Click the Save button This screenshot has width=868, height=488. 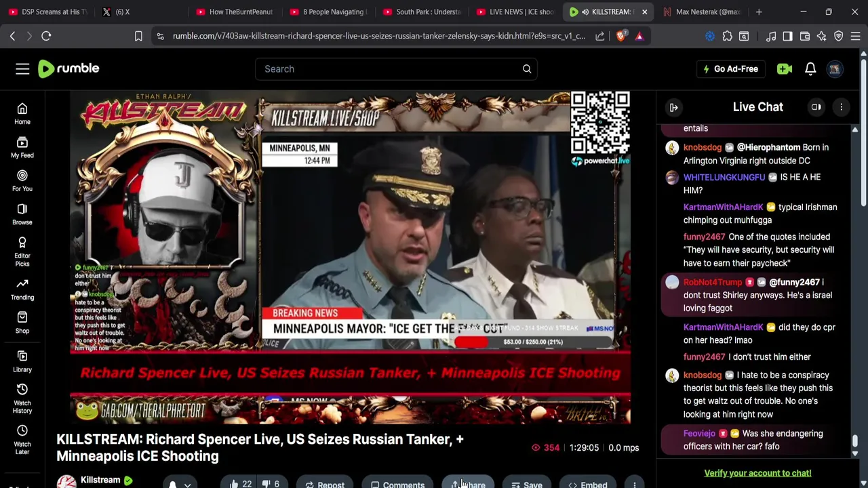coord(526,484)
